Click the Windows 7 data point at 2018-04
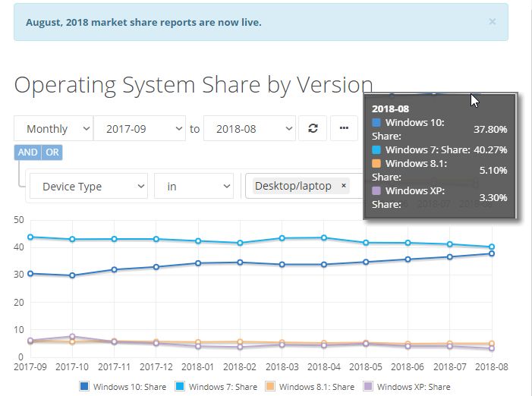 [x=324, y=237]
